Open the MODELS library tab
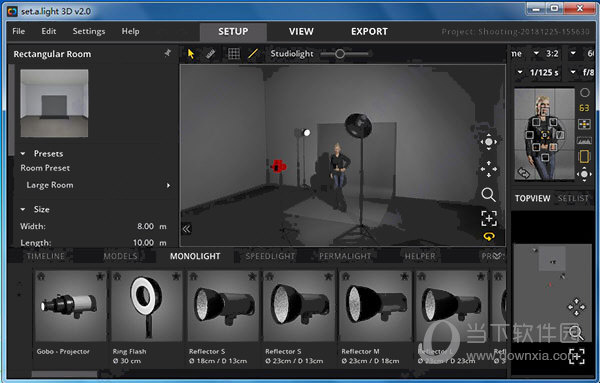Viewport: 600px width, 383px height. (x=120, y=256)
